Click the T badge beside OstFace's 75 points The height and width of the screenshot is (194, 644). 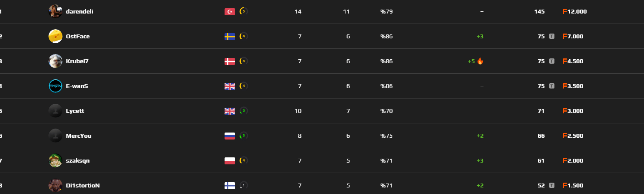552,37
